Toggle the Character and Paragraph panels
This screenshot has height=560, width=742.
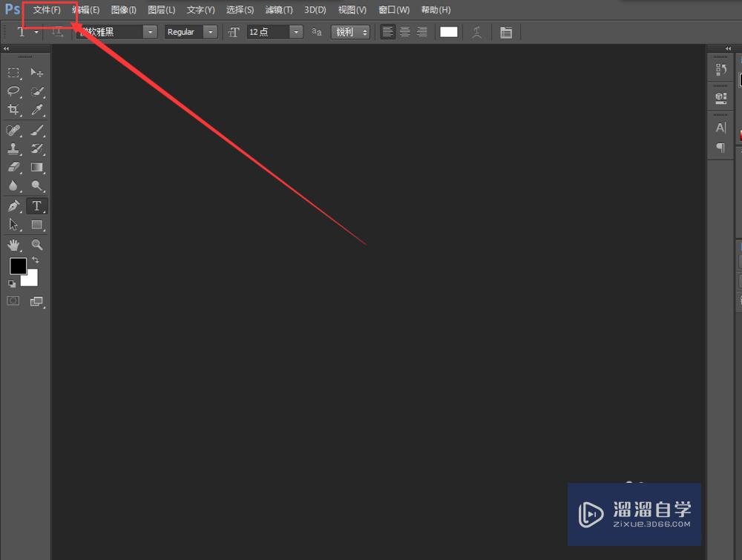pyautogui.click(x=506, y=32)
